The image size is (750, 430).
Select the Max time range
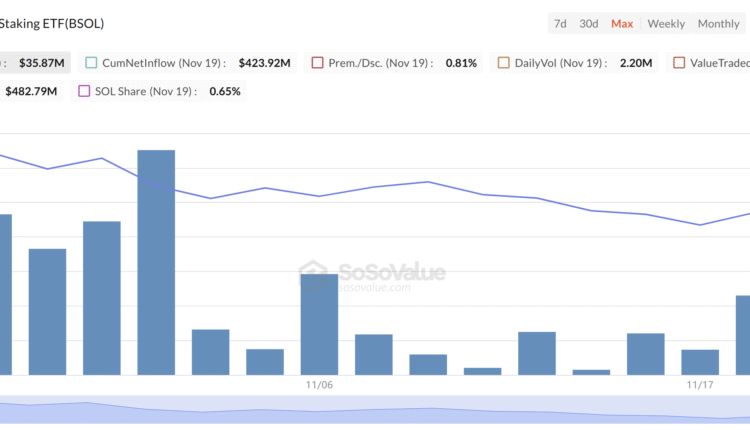622,24
